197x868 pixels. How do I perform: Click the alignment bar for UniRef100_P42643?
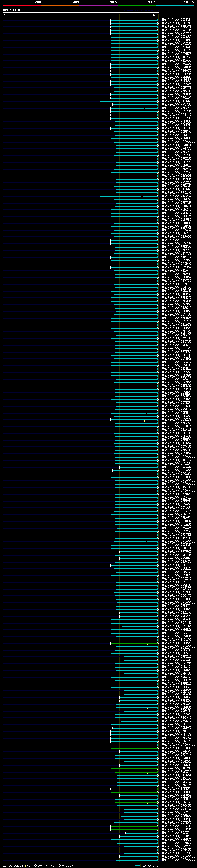click(129, 101)
